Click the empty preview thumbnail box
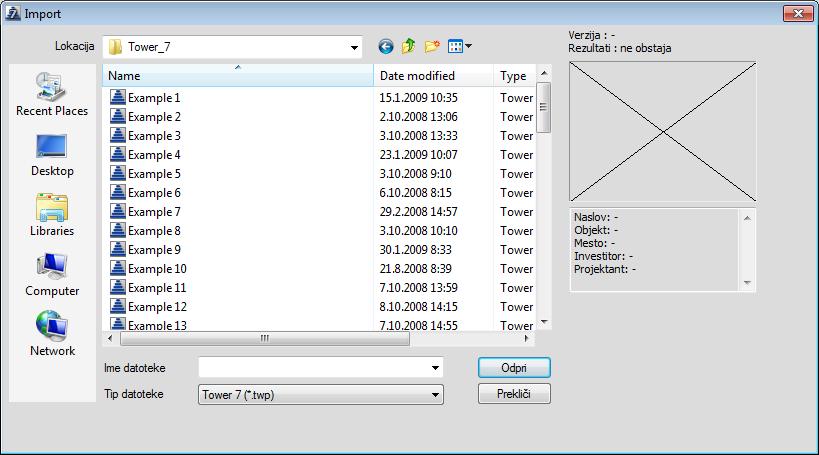The width and height of the screenshot is (819, 455). 663,132
